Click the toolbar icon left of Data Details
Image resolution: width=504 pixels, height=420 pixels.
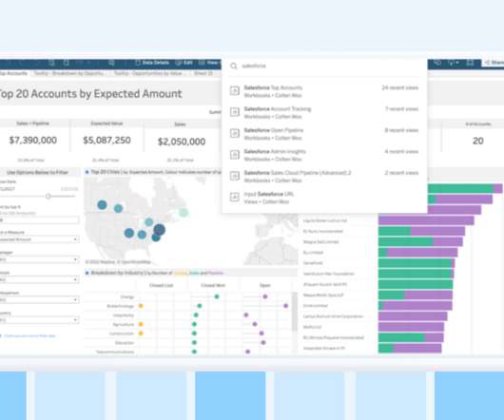(111, 63)
